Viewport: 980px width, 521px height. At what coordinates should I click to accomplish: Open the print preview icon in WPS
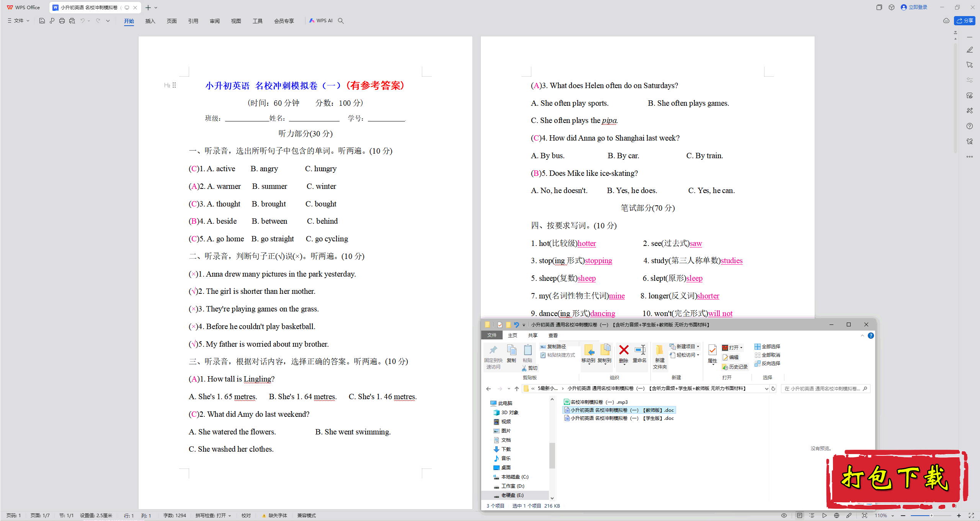tap(72, 21)
